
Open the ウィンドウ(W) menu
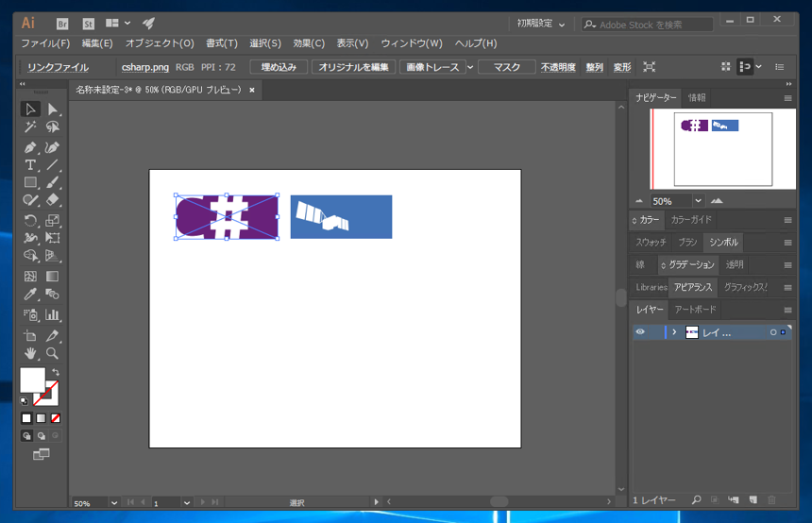(x=412, y=43)
